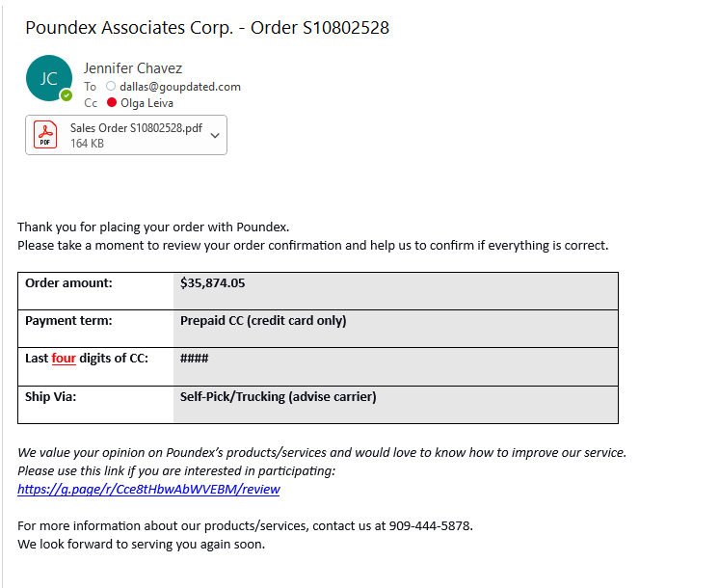Click the red underlined word "four"

pos(64,359)
